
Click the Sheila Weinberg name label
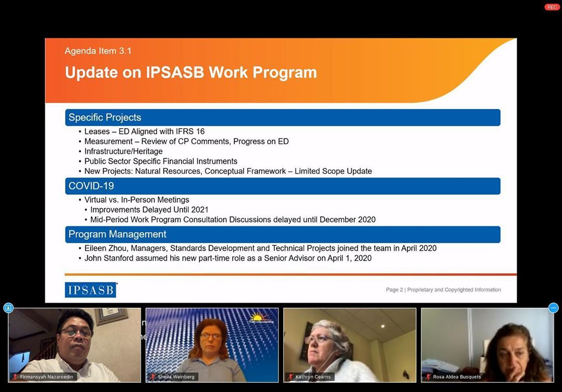(176, 377)
